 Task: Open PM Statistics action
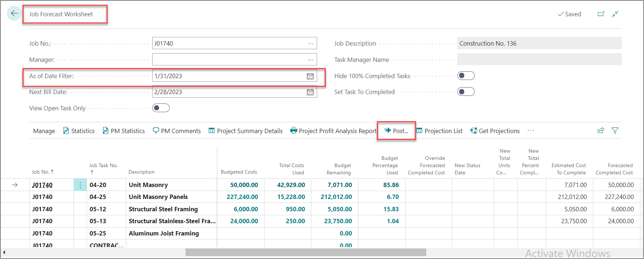124,131
